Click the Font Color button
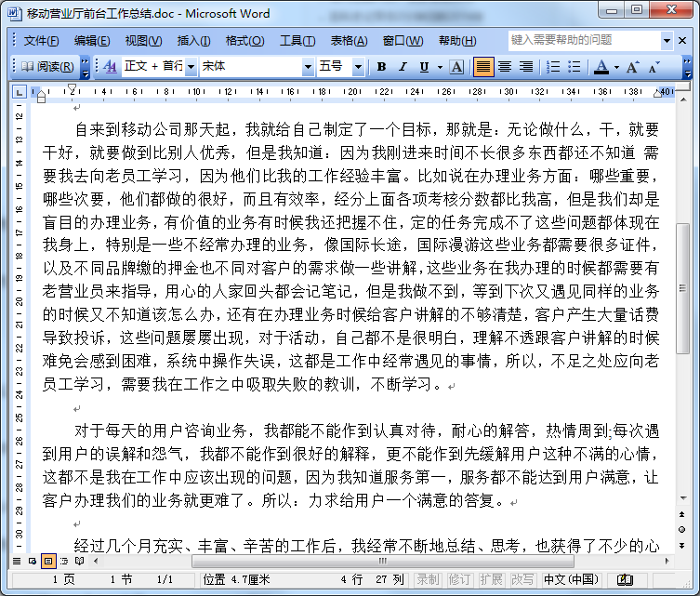The image size is (700, 596). (601, 67)
